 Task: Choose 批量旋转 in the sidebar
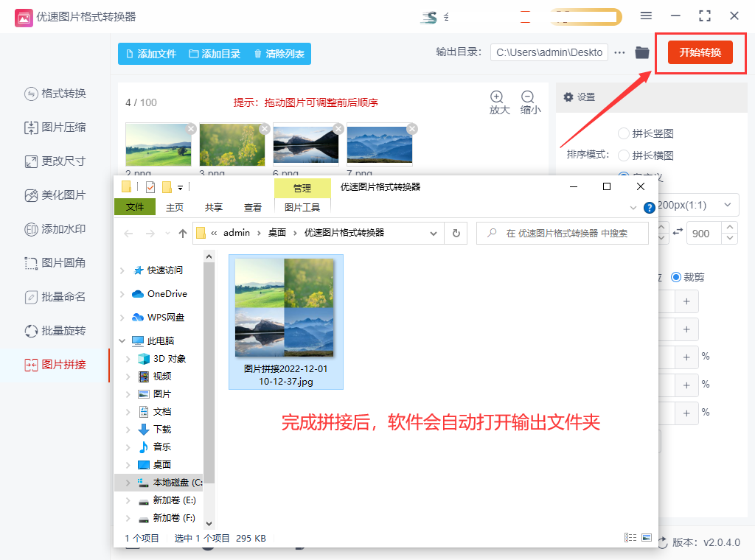(55, 331)
